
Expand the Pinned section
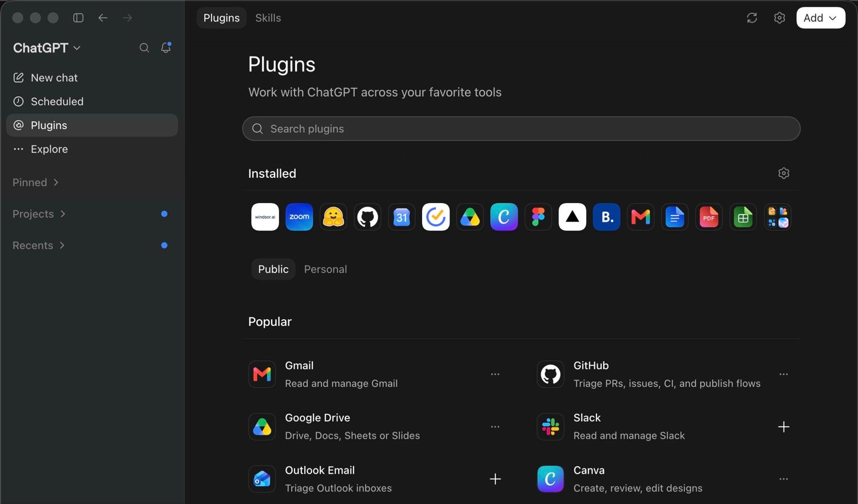[x=36, y=182]
